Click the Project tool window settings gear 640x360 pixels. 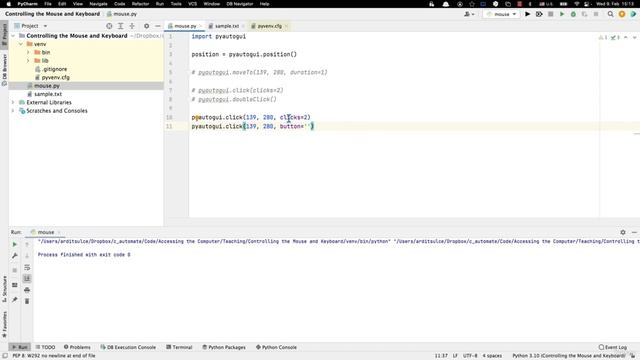click(x=147, y=26)
